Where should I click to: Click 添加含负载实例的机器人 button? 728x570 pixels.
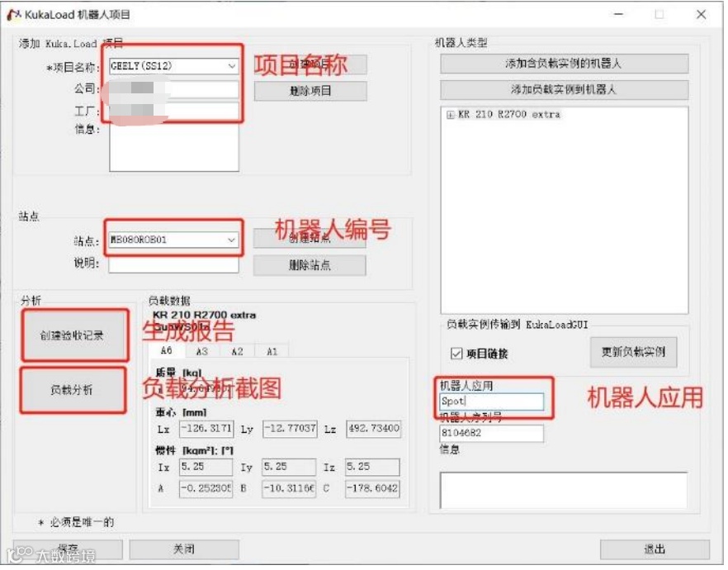564,64
